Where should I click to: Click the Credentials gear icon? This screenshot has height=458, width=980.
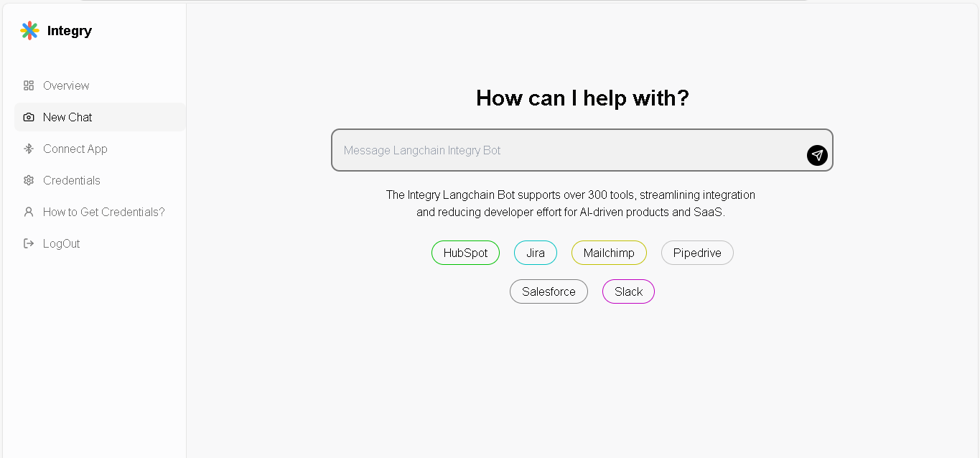pos(29,180)
